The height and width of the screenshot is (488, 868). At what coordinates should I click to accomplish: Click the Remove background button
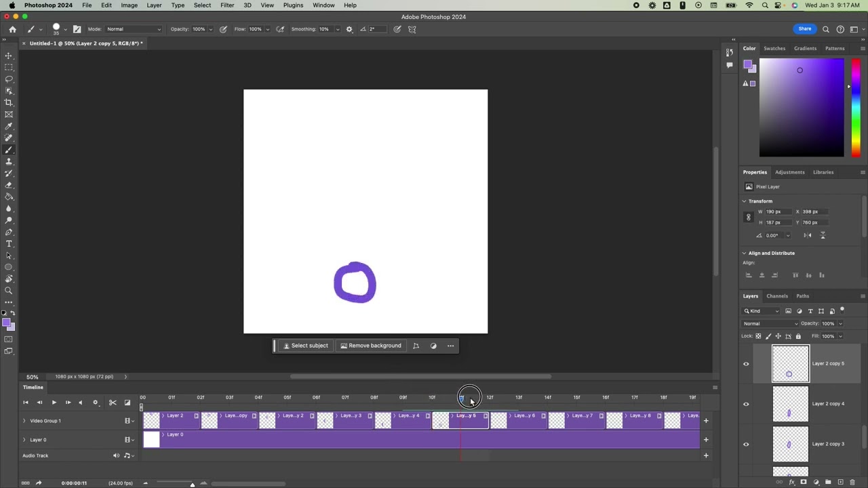point(371,346)
